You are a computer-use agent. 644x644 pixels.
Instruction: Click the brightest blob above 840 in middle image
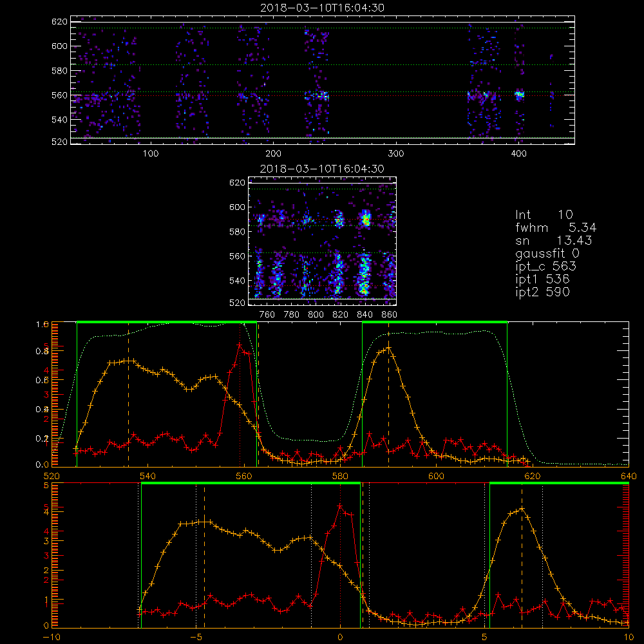(365, 221)
